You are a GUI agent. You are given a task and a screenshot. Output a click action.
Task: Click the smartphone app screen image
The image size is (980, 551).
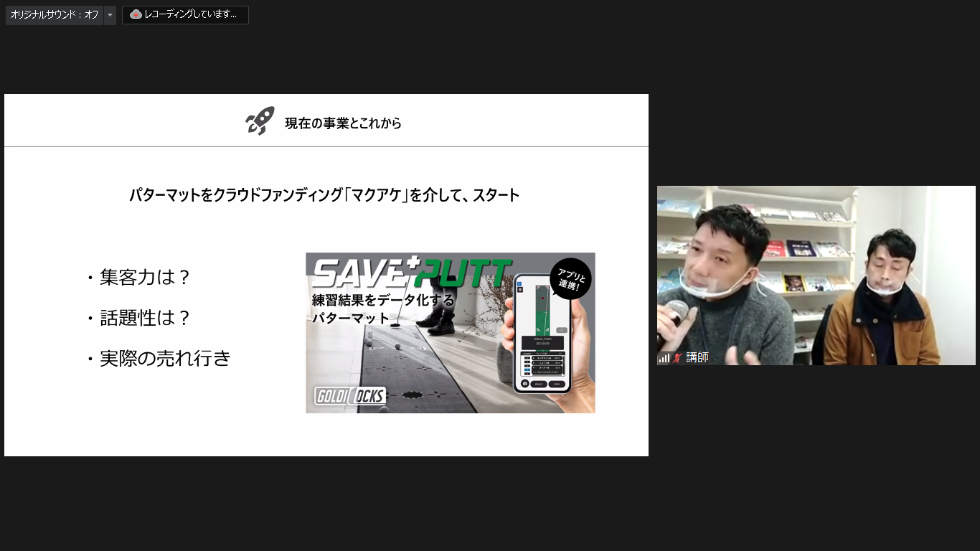coord(542,334)
